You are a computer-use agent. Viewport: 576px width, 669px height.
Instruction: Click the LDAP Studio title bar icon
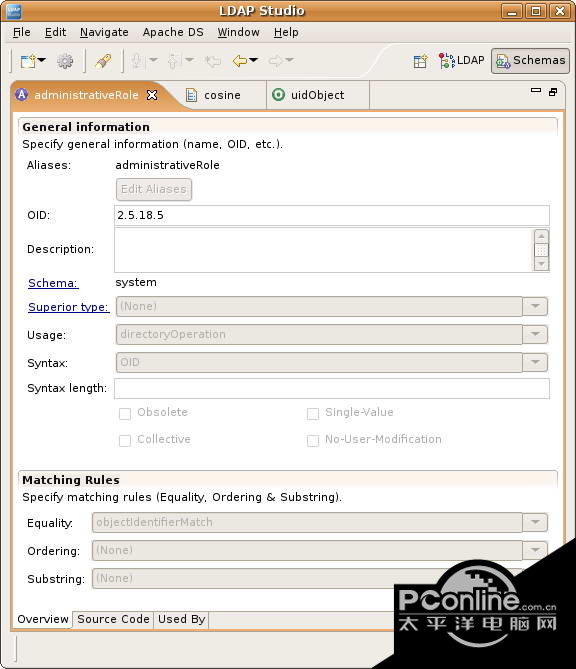14,12
